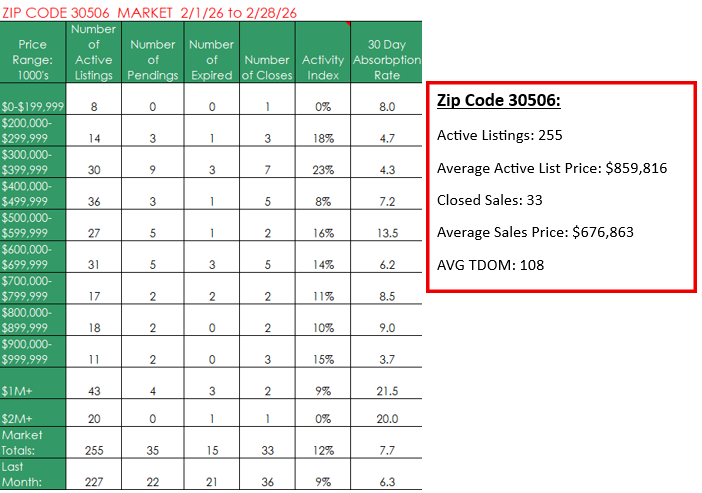
Task: Select the Activity Index column header
Action: (323, 59)
